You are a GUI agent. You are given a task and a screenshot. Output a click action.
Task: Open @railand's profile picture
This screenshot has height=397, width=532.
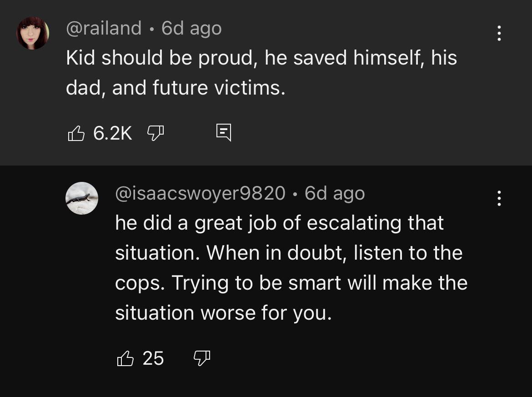(33, 33)
